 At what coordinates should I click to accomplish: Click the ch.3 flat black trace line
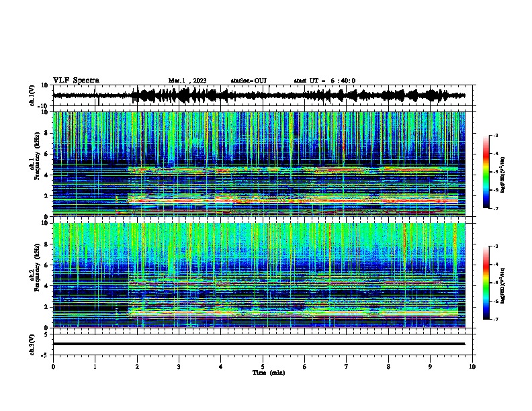point(259,344)
